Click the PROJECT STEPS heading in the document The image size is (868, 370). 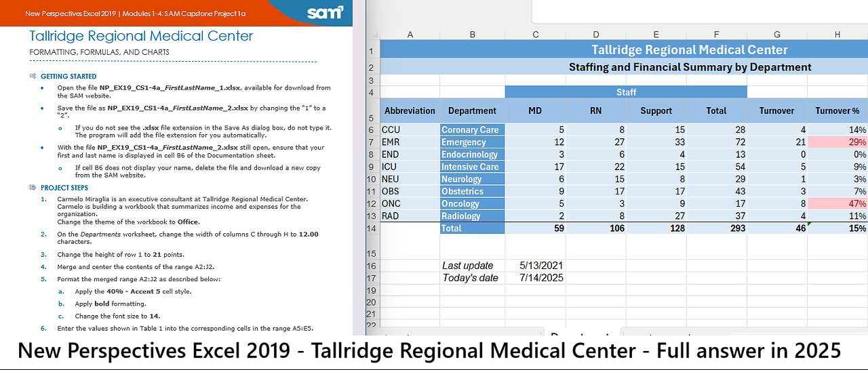click(x=64, y=188)
